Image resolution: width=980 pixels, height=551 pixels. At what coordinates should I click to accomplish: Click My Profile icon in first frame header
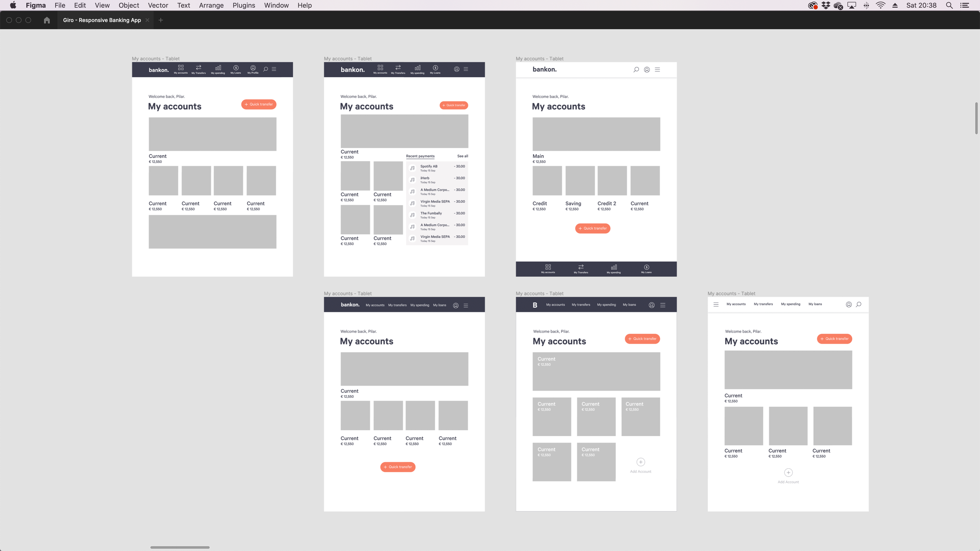point(253,69)
